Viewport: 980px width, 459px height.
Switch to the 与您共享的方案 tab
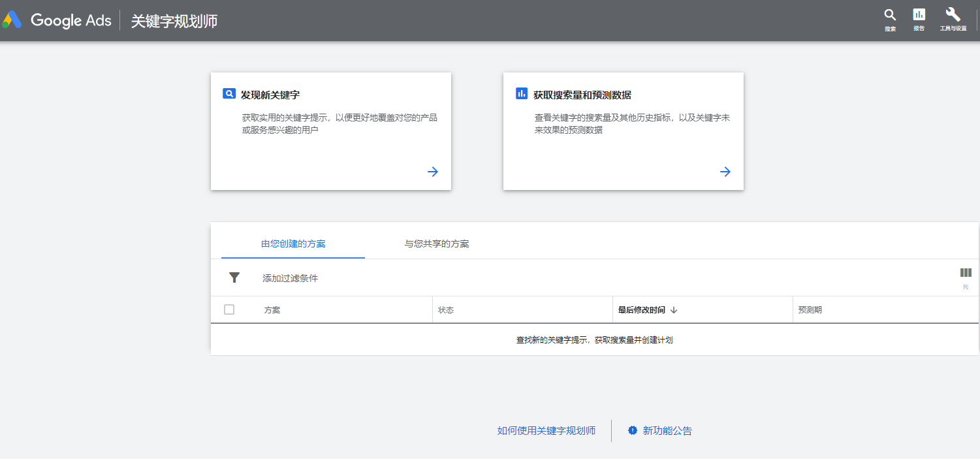[437, 244]
